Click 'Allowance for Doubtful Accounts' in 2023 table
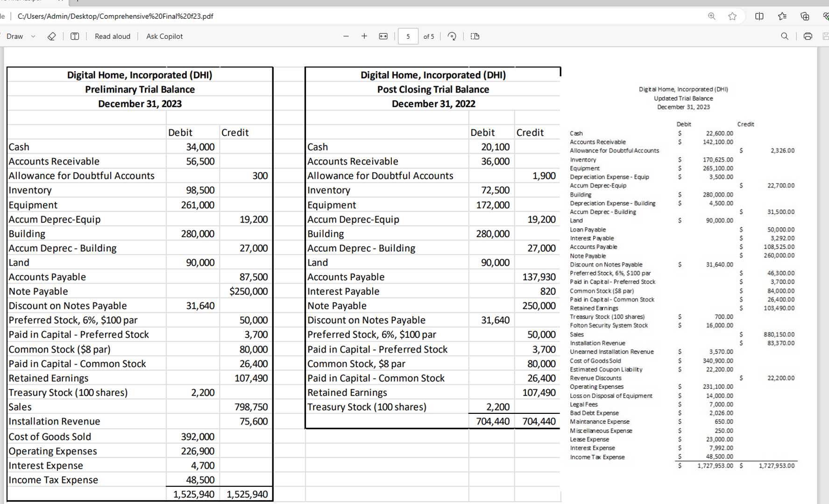829x504 pixels. tap(82, 176)
